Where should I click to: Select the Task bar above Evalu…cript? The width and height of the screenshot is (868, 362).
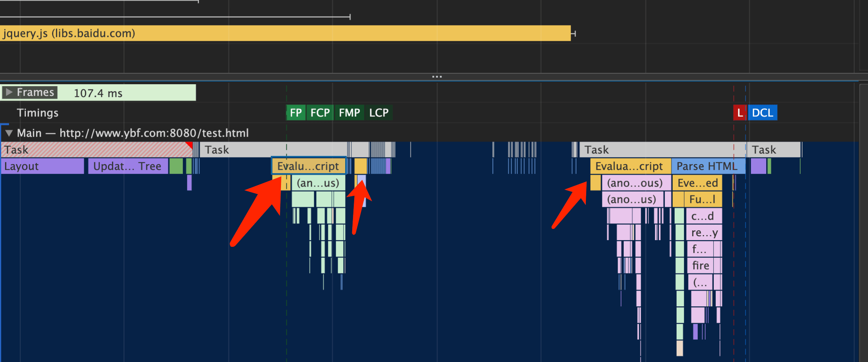(x=274, y=150)
